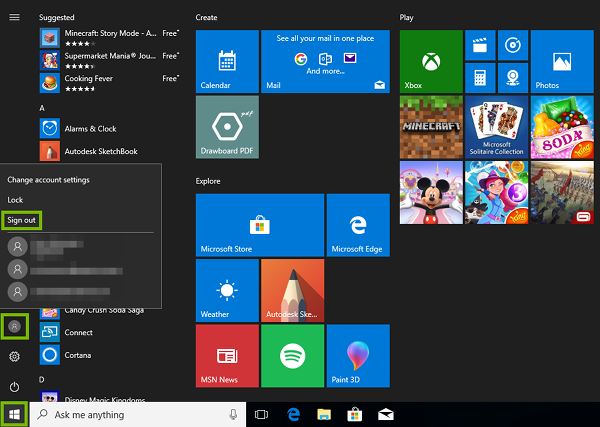Viewport: 600px width, 427px height.
Task: Launch the Drawboard PDF tile
Action: 227,127
